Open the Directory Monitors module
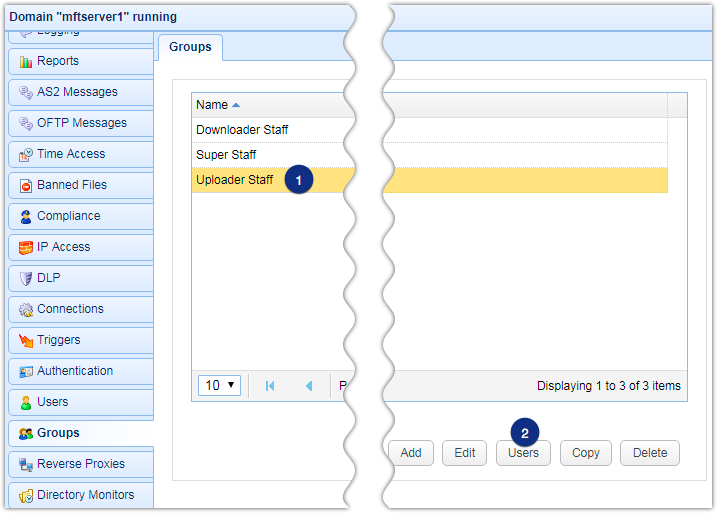717x513 pixels. click(x=80, y=495)
